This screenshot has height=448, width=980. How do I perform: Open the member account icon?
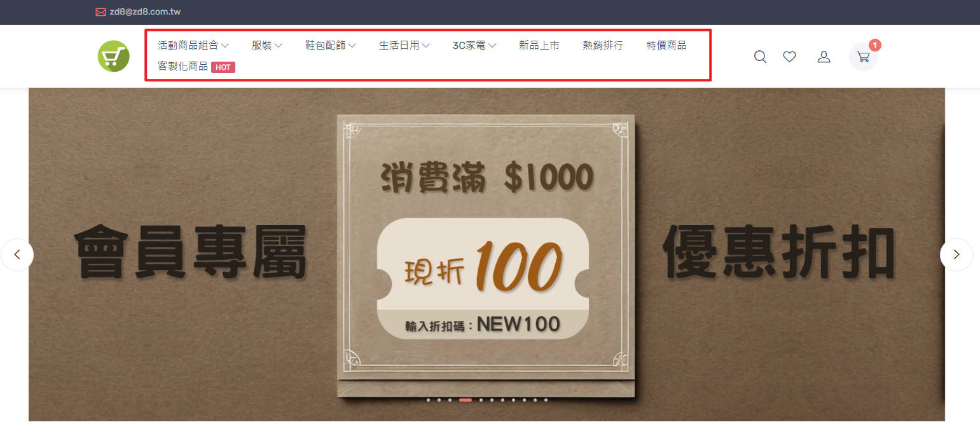click(x=824, y=57)
